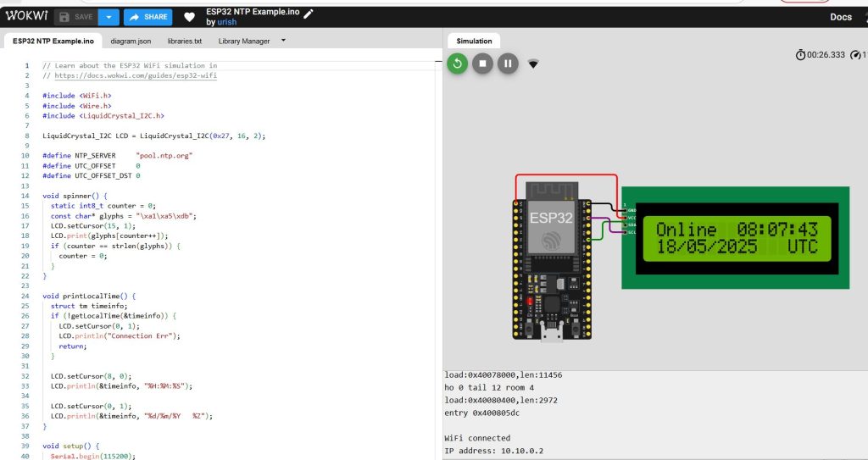Click 'IP address: 10.10.0.2' in serial console
Viewport: 868px width, 460px height.
click(x=494, y=451)
